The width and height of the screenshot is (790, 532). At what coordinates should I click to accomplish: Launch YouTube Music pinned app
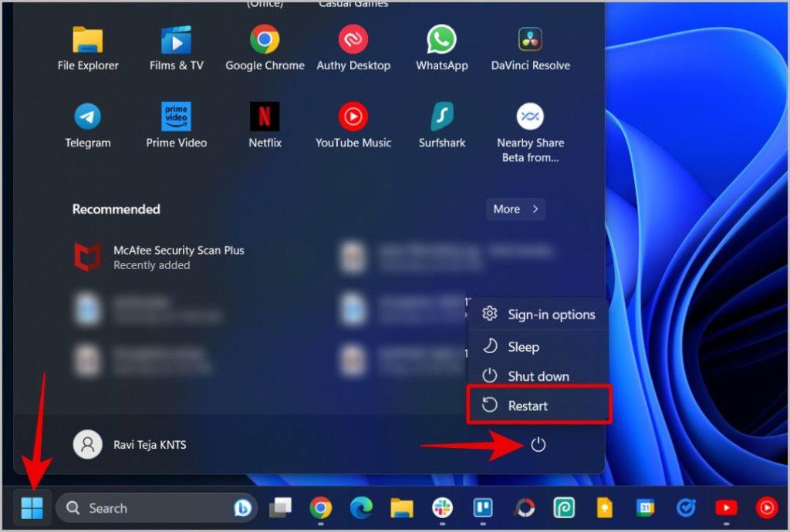(x=353, y=126)
